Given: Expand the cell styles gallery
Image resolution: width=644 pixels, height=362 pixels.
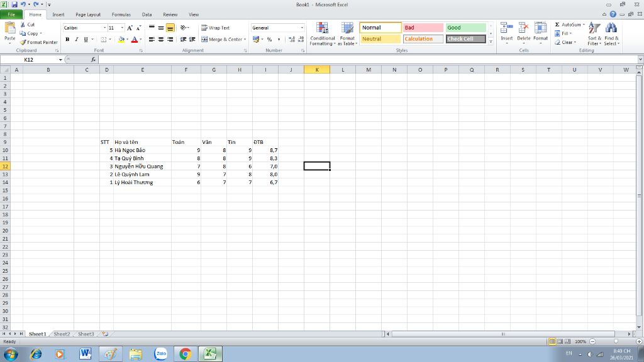Looking at the screenshot, I should [x=491, y=41].
